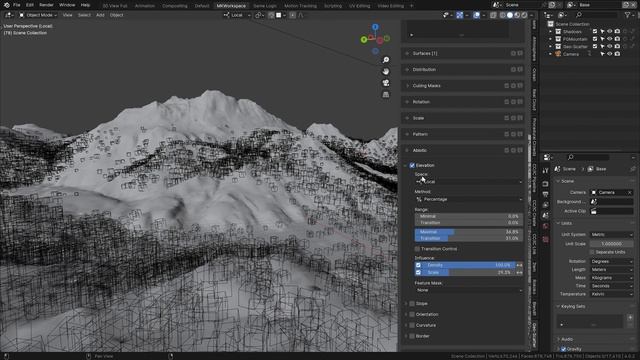Toggle the gizmo visibility icon in viewport header

coord(460,15)
